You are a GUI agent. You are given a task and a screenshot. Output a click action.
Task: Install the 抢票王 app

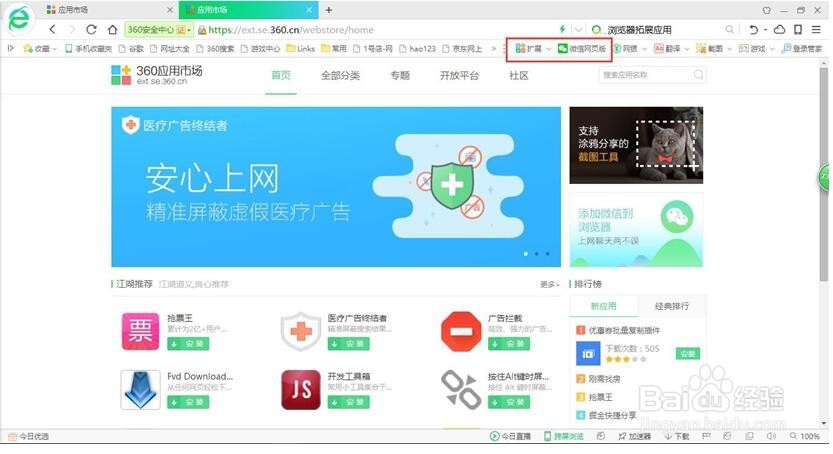(188, 344)
